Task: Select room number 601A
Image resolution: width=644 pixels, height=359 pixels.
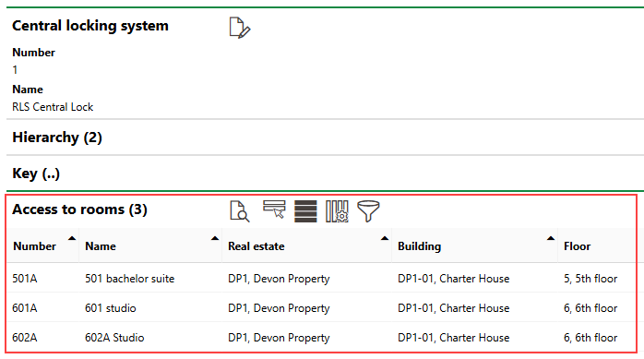Action: pyautogui.click(x=25, y=308)
